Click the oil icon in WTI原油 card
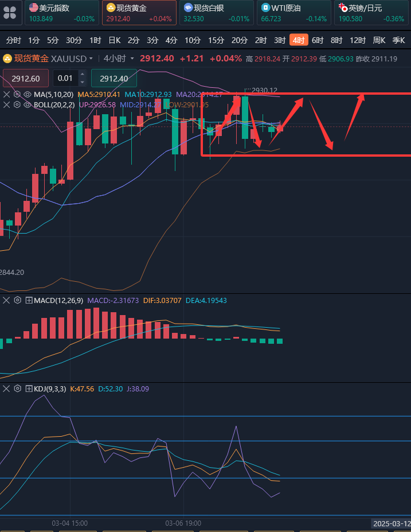Viewport: 411px width, 532px height. click(x=265, y=7)
